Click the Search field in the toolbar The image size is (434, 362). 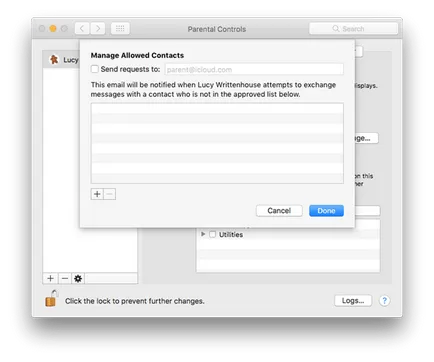[x=353, y=29]
